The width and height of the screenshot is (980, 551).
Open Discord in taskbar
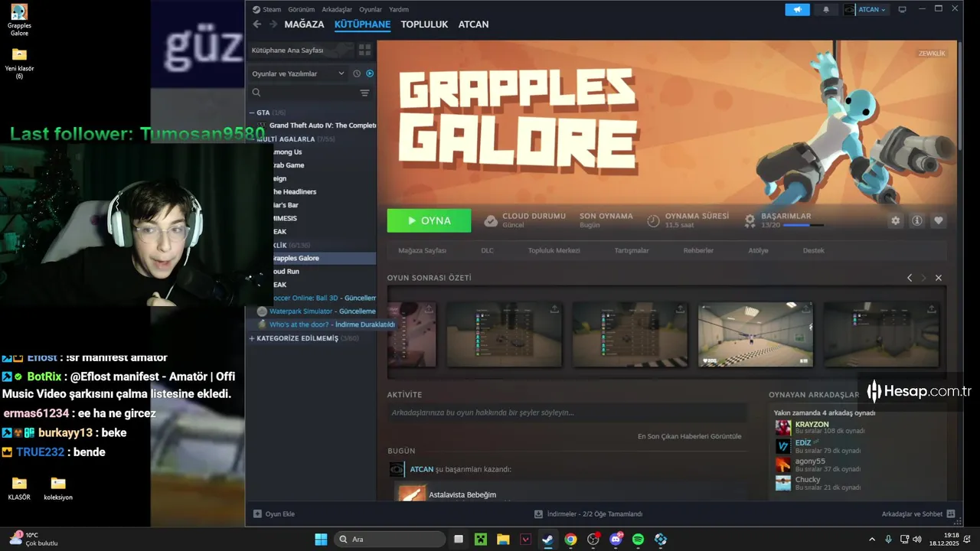pyautogui.click(x=616, y=539)
